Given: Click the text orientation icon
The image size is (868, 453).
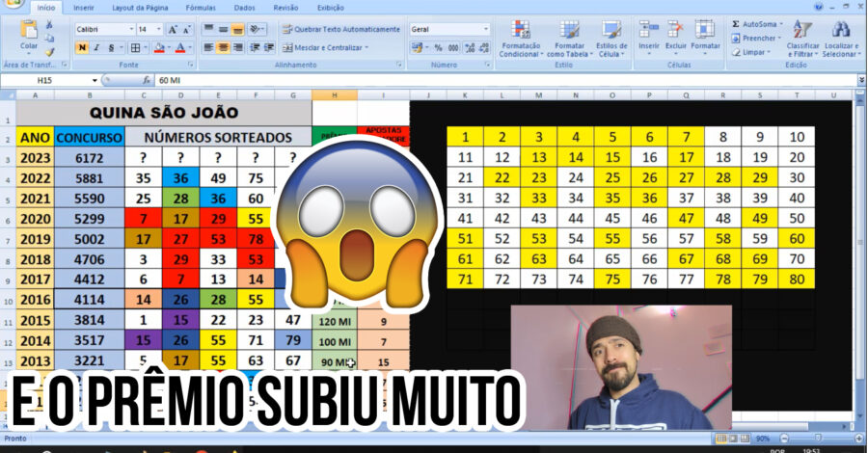Looking at the screenshot, I should [255, 29].
